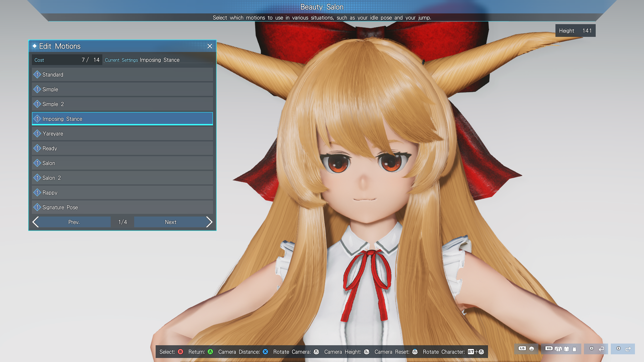Click the right chevron arrow beside Next

coord(209,222)
